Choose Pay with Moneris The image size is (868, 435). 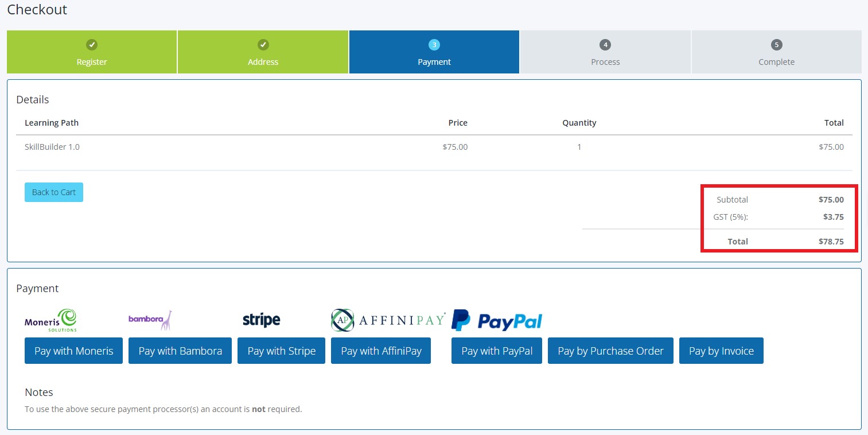point(73,351)
